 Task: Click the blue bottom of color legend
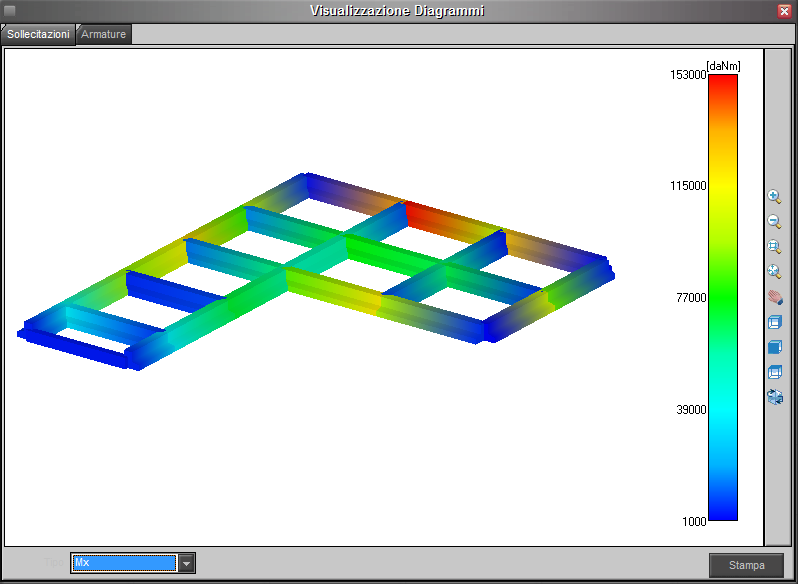pyautogui.click(x=722, y=510)
